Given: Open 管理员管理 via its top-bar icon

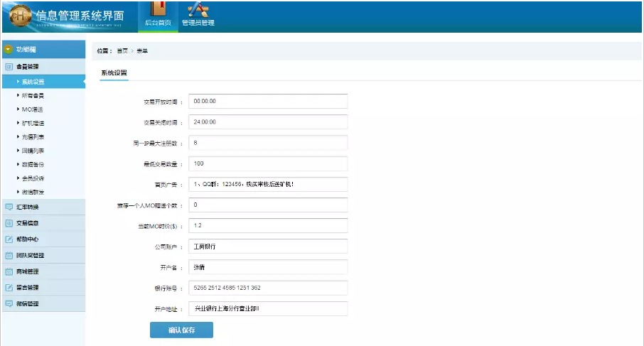Looking at the screenshot, I should [x=197, y=10].
